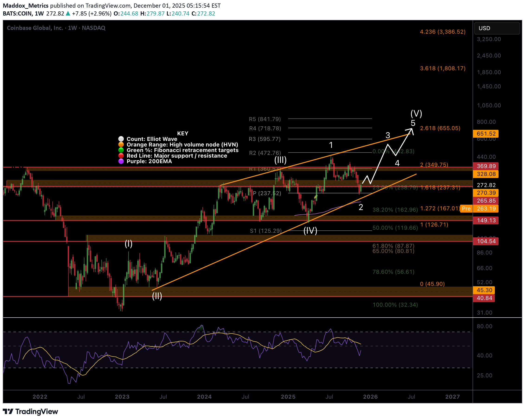Click the Maddox_Metrics author name
The height and width of the screenshot is (420, 525).
coord(26,6)
